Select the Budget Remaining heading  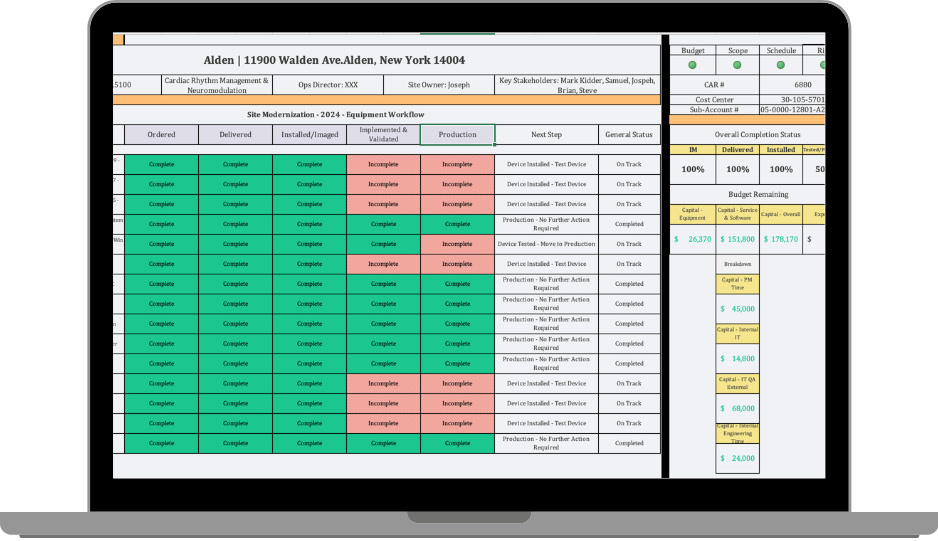tap(758, 194)
